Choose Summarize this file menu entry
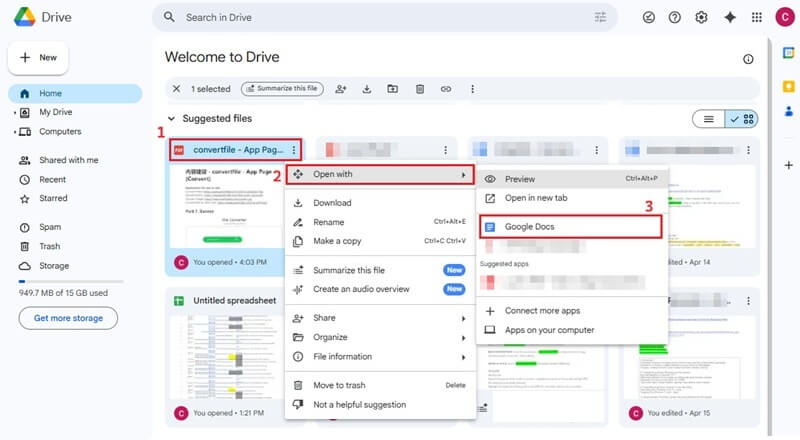 point(380,270)
